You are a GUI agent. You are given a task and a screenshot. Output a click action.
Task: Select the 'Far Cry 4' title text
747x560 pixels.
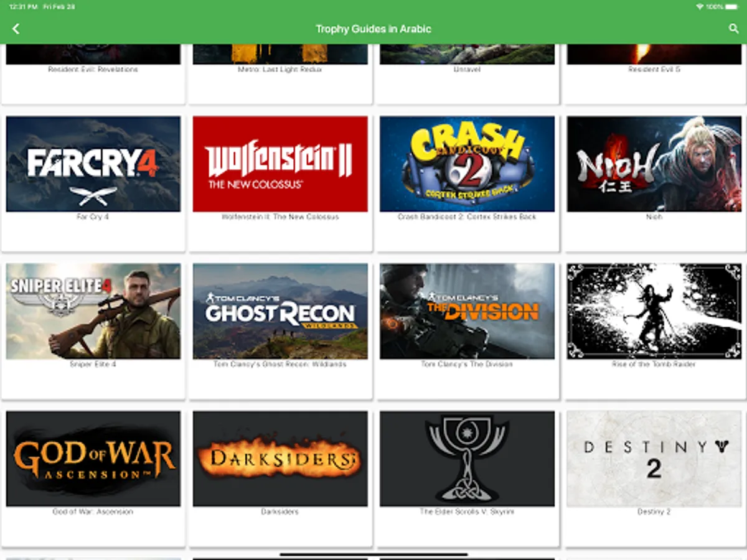click(x=93, y=217)
